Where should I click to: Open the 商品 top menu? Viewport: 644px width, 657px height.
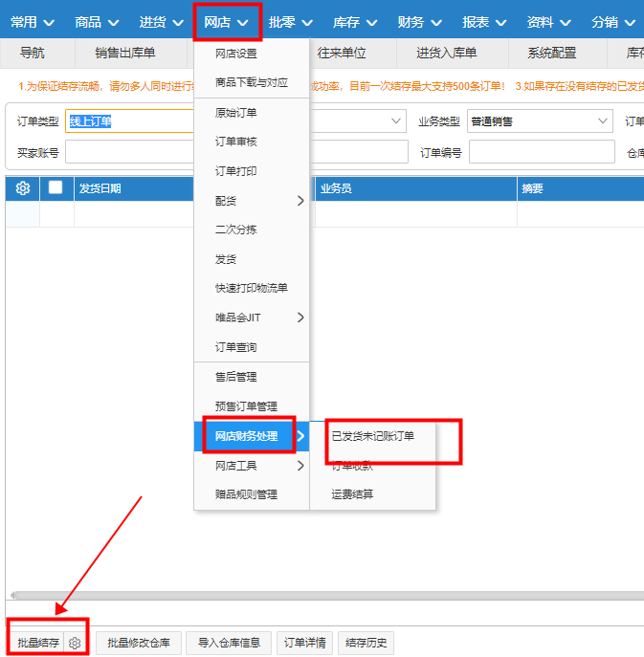(x=97, y=21)
